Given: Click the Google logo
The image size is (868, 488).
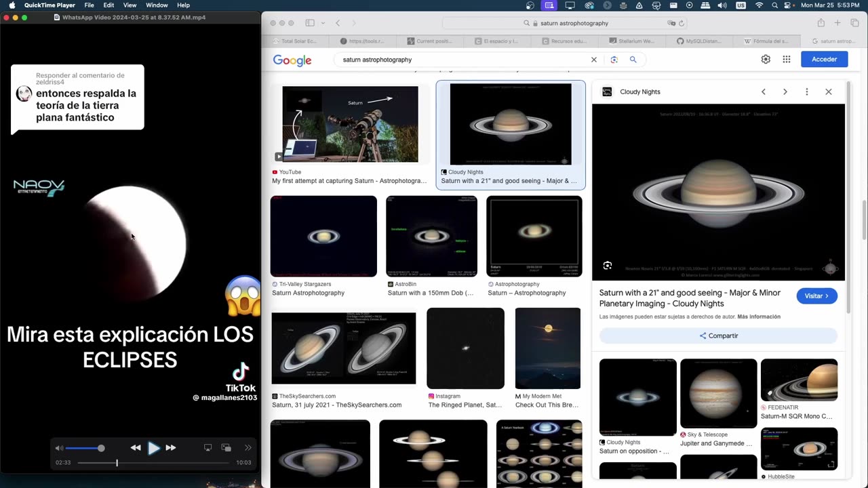Looking at the screenshot, I should 292,60.
